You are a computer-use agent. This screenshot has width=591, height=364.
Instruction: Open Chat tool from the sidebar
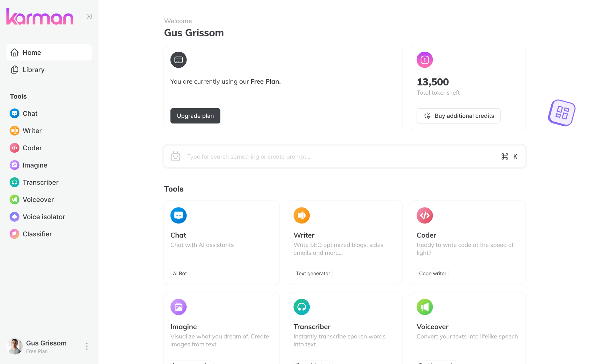click(x=30, y=113)
